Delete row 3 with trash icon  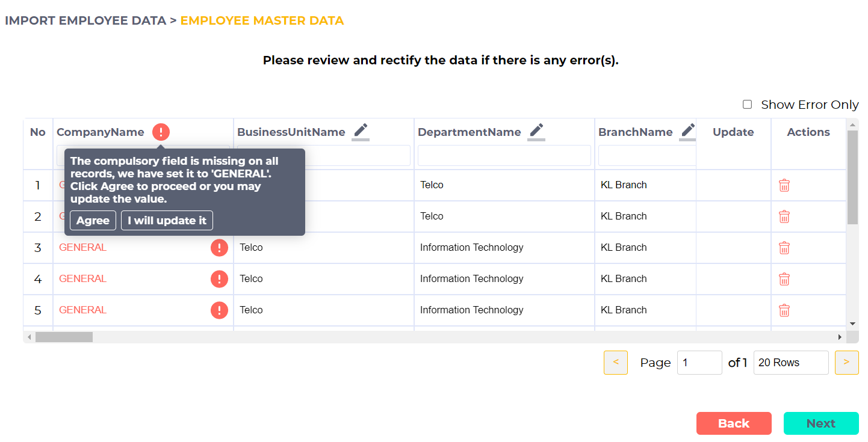pos(784,248)
